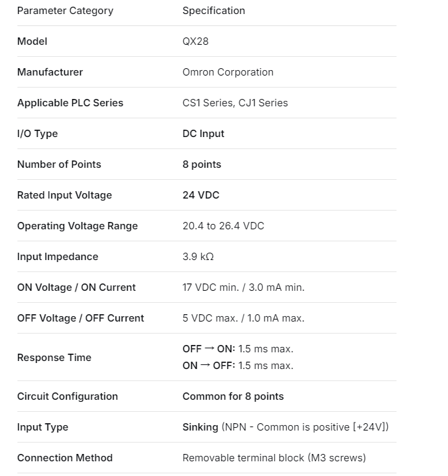Select the 24 VDC rated voltage
Image resolution: width=448 pixels, height=476 pixels.
point(201,195)
